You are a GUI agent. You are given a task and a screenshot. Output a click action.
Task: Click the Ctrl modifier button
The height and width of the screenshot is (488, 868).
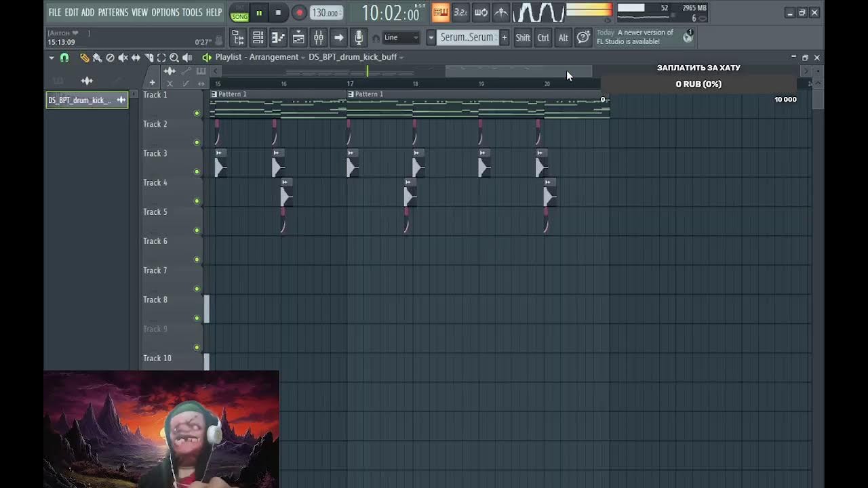[x=543, y=38]
